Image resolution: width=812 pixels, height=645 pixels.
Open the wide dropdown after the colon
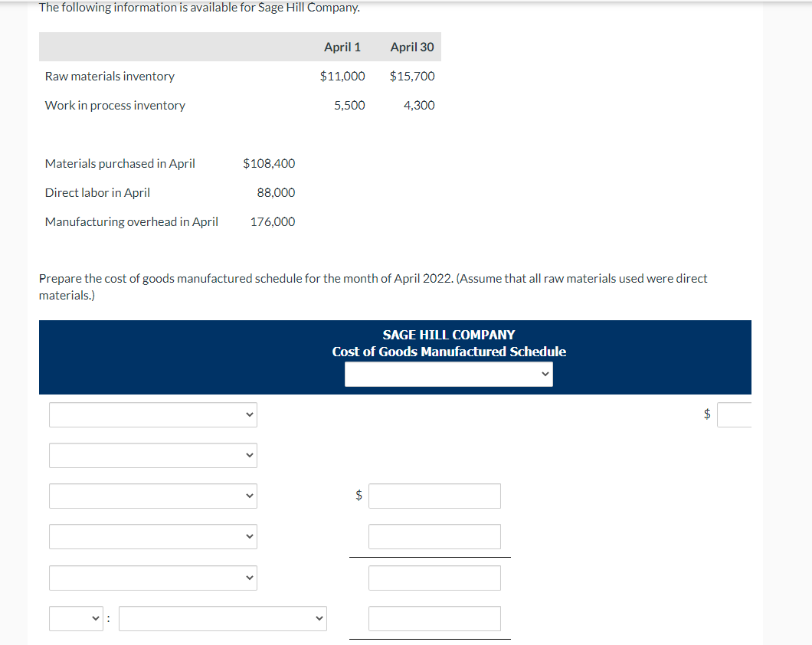point(223,618)
